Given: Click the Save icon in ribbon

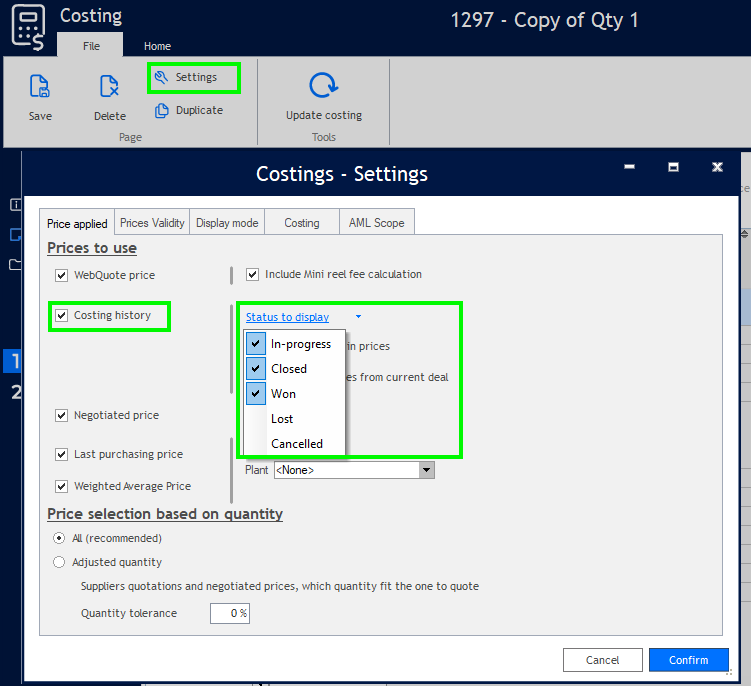Looking at the screenshot, I should [x=40, y=87].
